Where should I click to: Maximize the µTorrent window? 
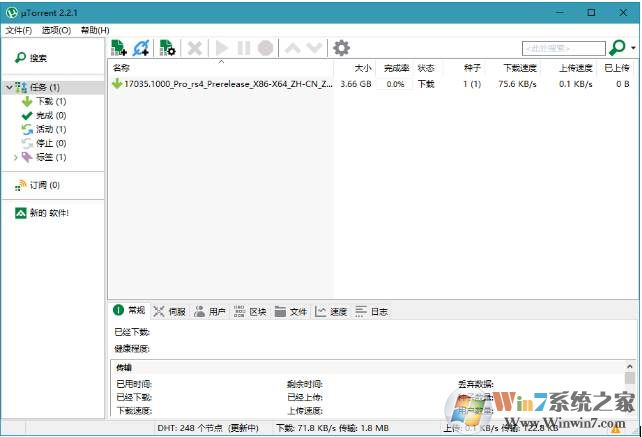tap(591, 13)
